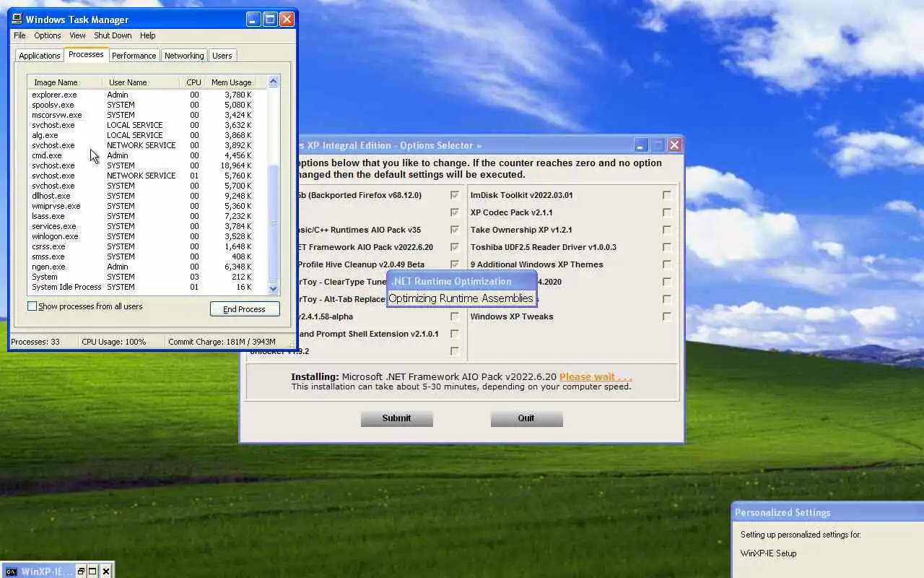Click the .NET Runtime Optimization popup title
The image size is (924, 578).
click(x=453, y=281)
